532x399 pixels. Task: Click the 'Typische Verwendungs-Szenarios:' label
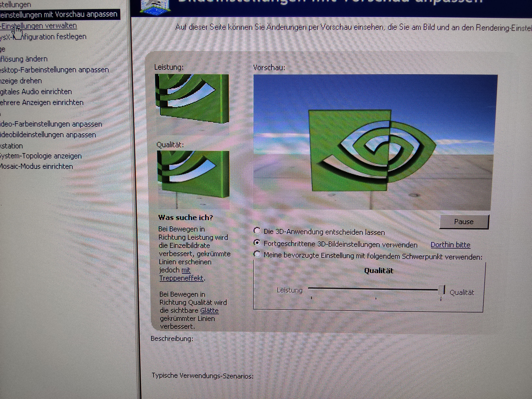pyautogui.click(x=202, y=376)
